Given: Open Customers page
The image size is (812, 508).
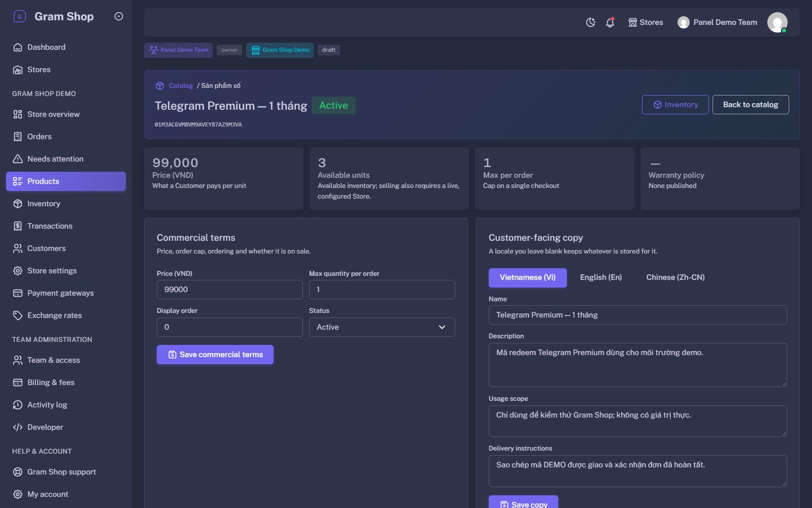Looking at the screenshot, I should point(66,248).
